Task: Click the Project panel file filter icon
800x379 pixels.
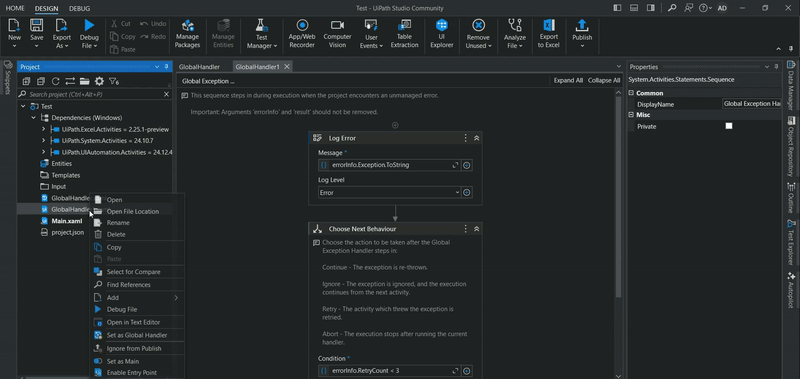Action: (x=114, y=81)
